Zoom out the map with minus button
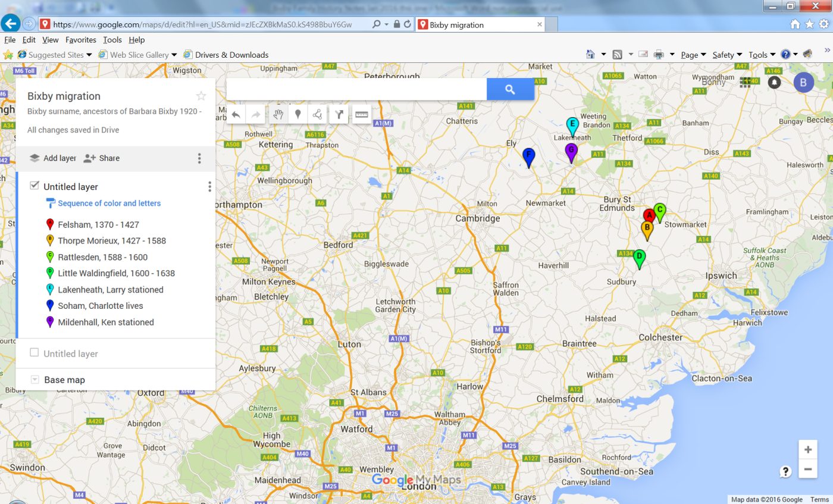This screenshot has height=504, width=833. click(x=807, y=469)
